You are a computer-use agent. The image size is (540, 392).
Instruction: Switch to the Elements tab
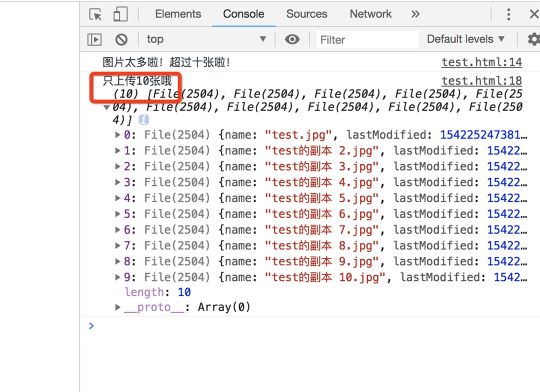[x=178, y=14]
